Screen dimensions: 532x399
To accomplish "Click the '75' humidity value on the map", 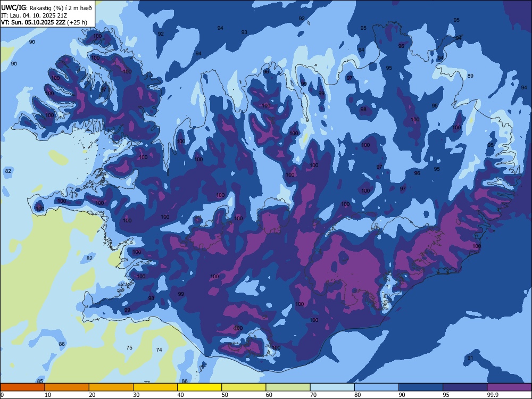I will 129,348.
